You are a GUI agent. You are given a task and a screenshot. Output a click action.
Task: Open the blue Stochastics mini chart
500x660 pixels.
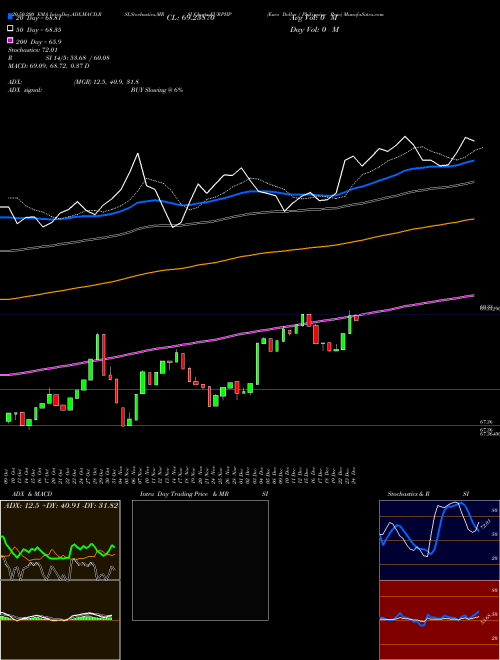pos(439,540)
